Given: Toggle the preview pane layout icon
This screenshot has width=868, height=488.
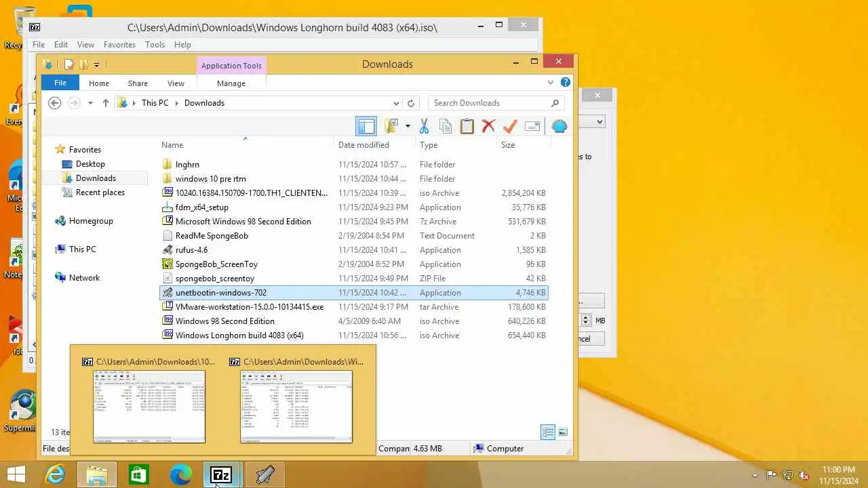Looking at the screenshot, I should tap(366, 126).
